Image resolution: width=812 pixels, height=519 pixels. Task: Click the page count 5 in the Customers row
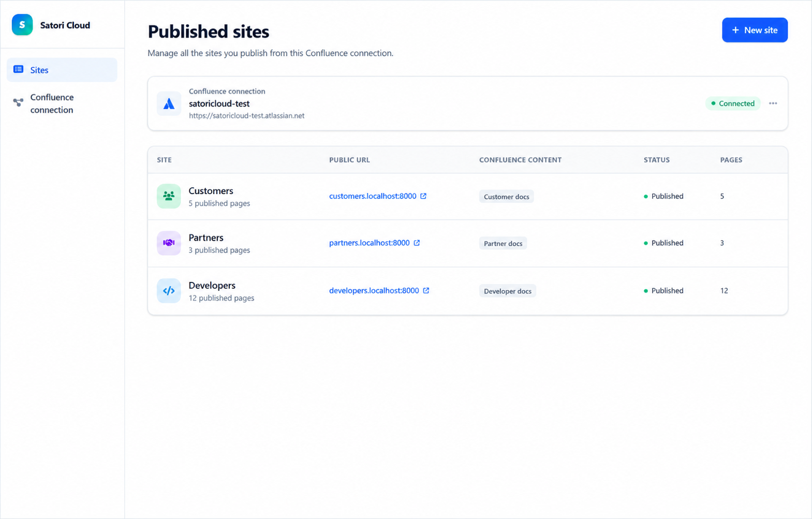(722, 196)
